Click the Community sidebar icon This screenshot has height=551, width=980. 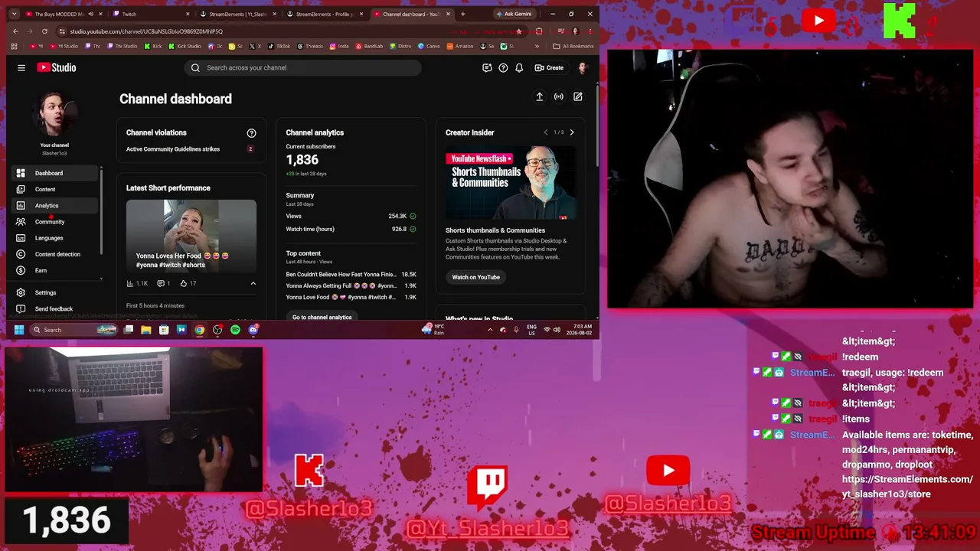(21, 222)
